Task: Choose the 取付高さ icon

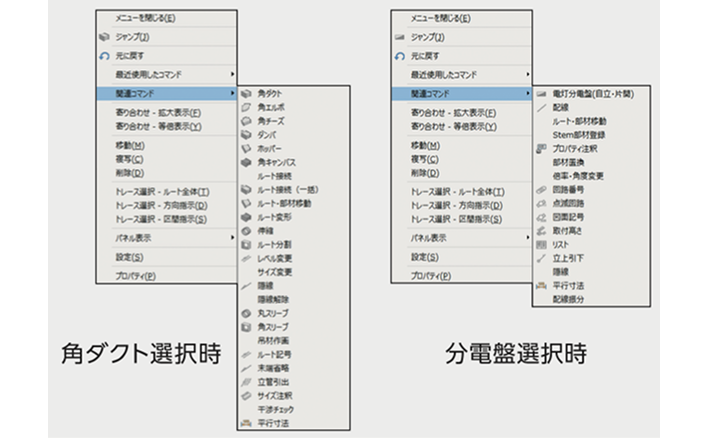Action: coord(541,231)
